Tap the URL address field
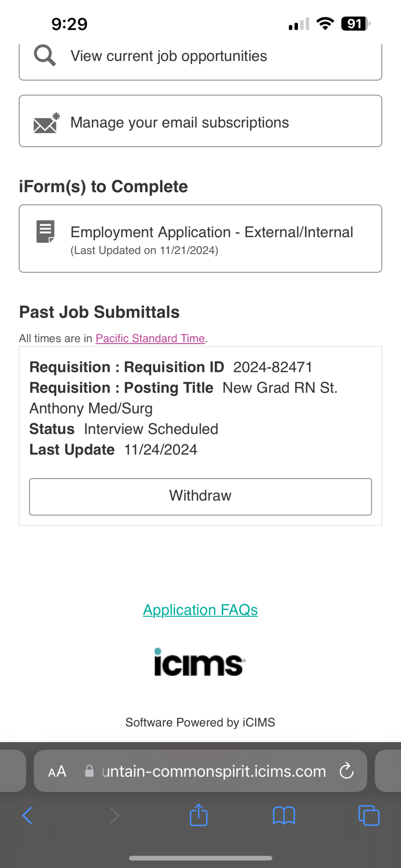 (200, 771)
